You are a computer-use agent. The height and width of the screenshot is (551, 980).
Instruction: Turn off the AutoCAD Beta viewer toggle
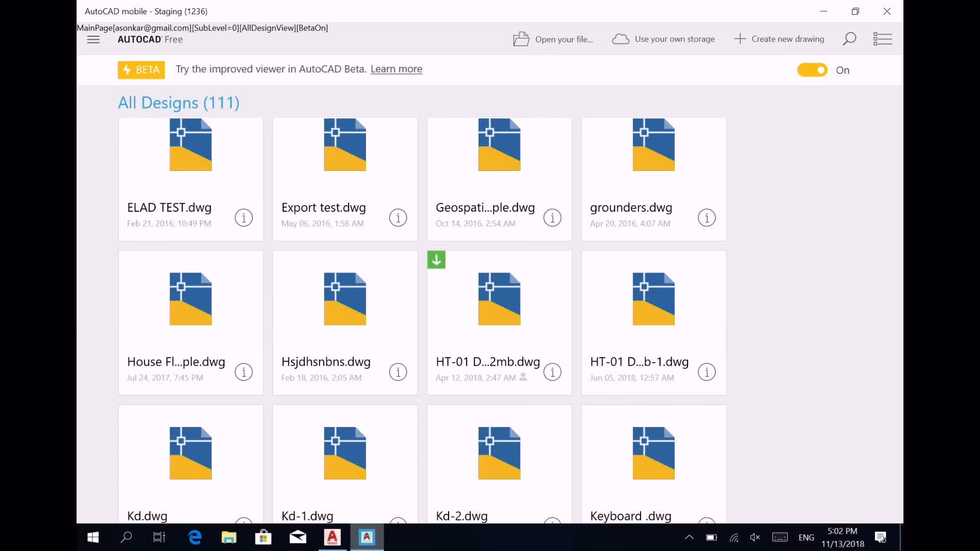[812, 70]
